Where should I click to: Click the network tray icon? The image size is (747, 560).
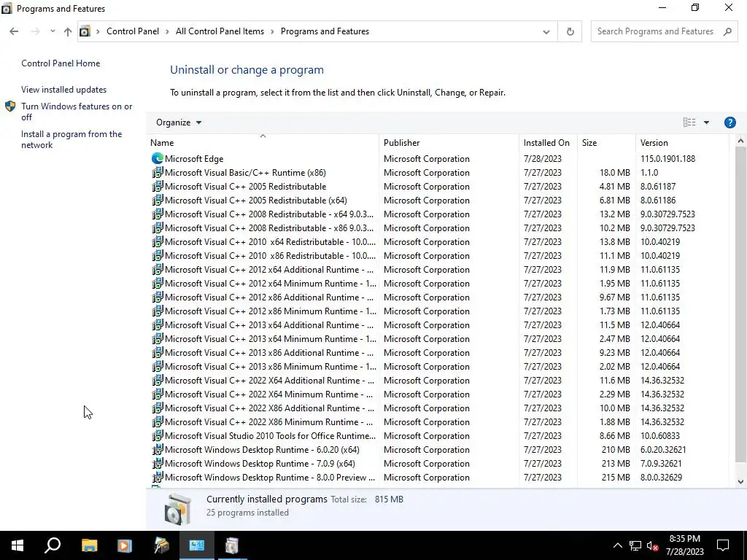click(x=635, y=545)
